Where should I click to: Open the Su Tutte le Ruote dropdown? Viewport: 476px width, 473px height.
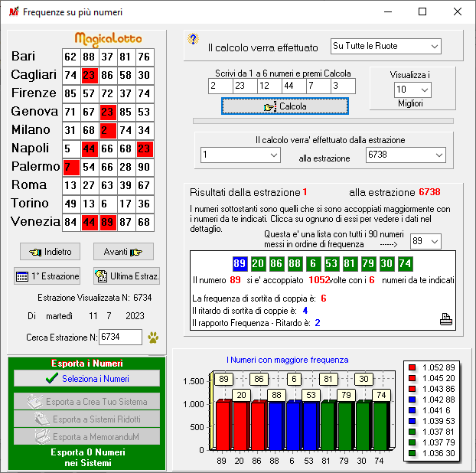(x=386, y=46)
